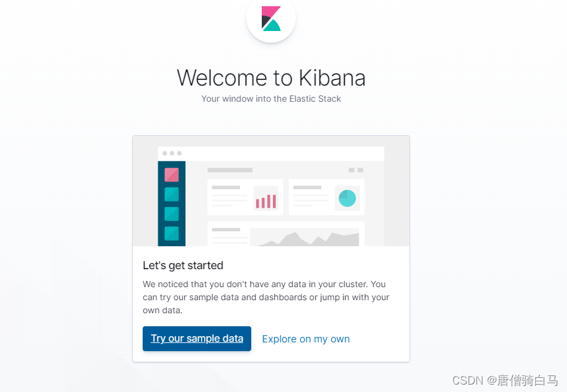Select the pink square sidebar icon in illustration
Screen dimensions: 567x392
pyautogui.click(x=171, y=174)
